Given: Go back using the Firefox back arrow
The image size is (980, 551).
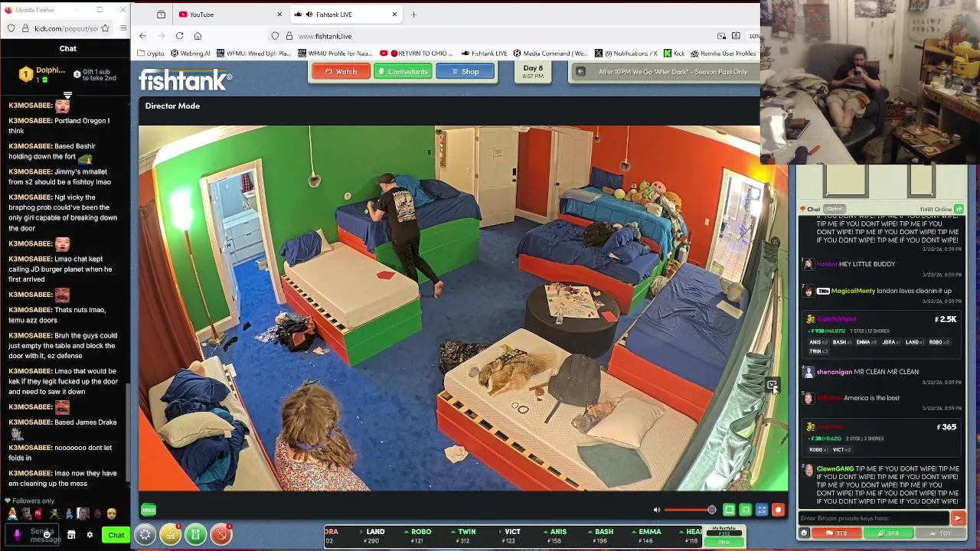Looking at the screenshot, I should 142,36.
